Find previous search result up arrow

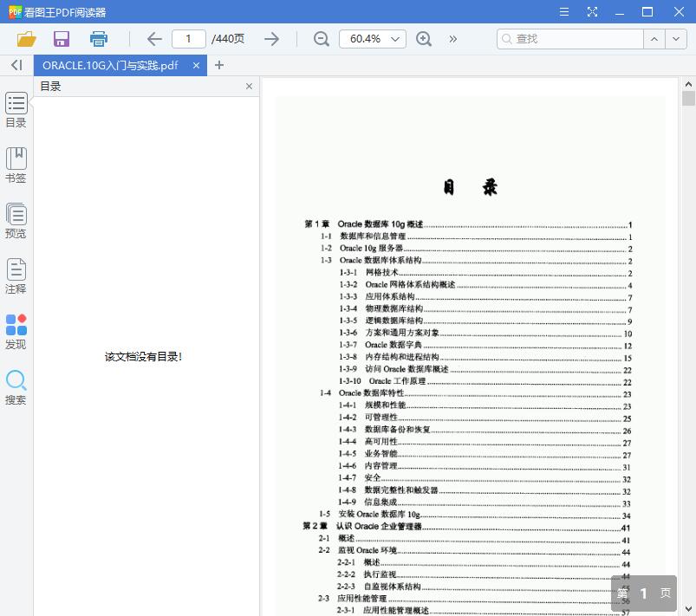654,39
